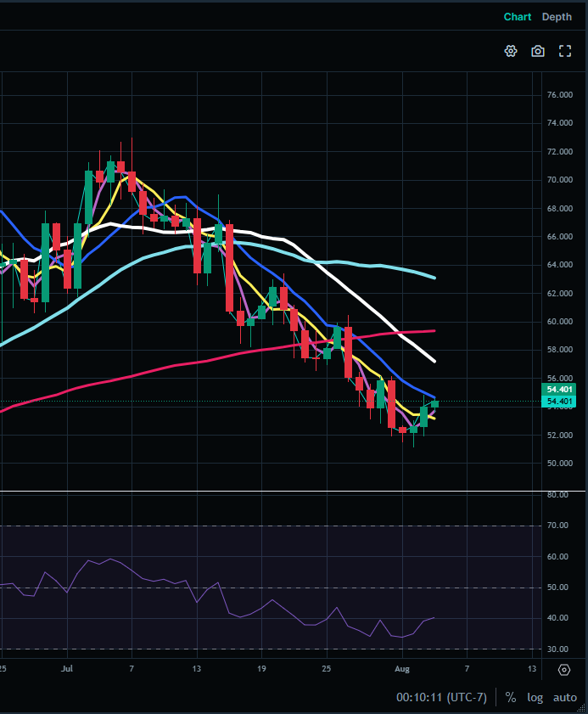The height and width of the screenshot is (714, 588).
Task: Open chart settings gear icon
Action: (x=511, y=51)
